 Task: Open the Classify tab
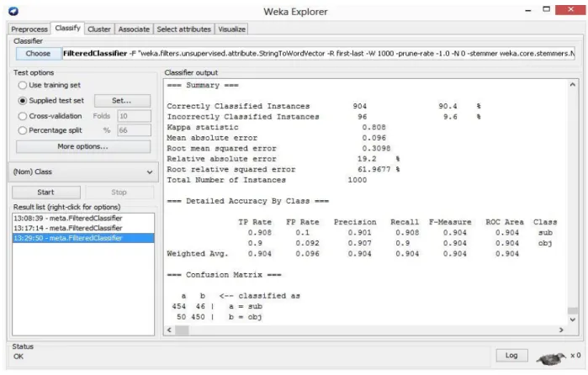[67, 28]
